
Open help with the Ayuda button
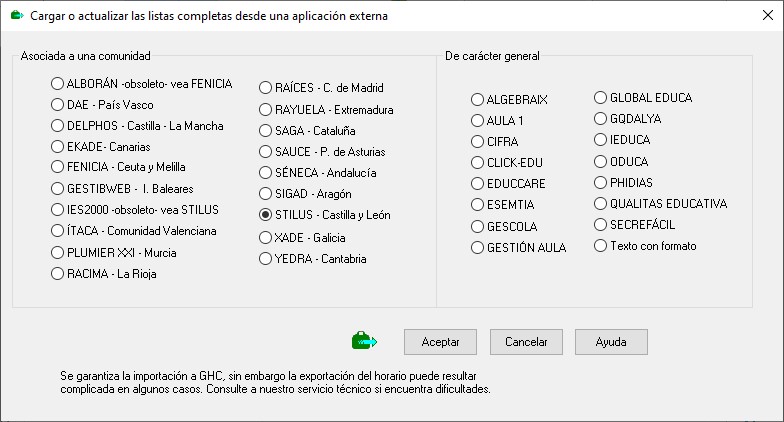(611, 342)
